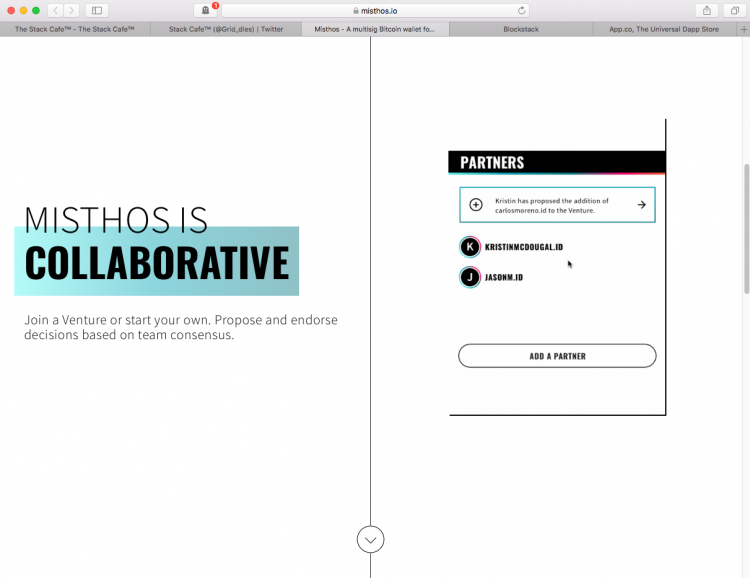Click the PARTNERS panel header
The height and width of the screenshot is (578, 750).
(x=557, y=163)
